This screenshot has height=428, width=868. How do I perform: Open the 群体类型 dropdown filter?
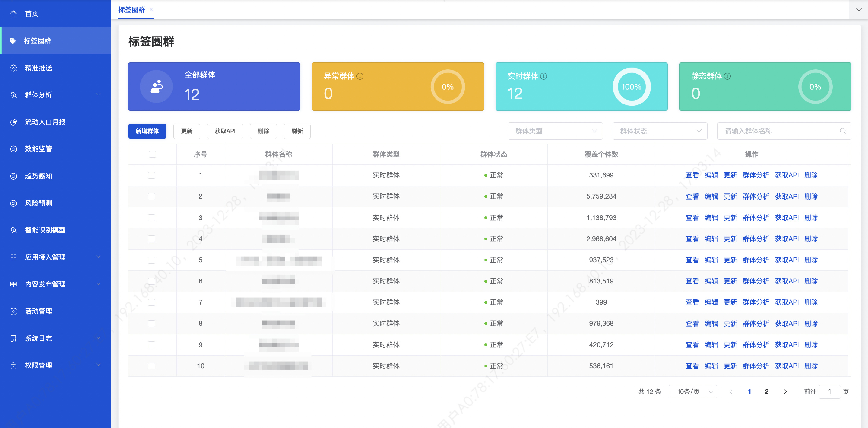click(555, 131)
